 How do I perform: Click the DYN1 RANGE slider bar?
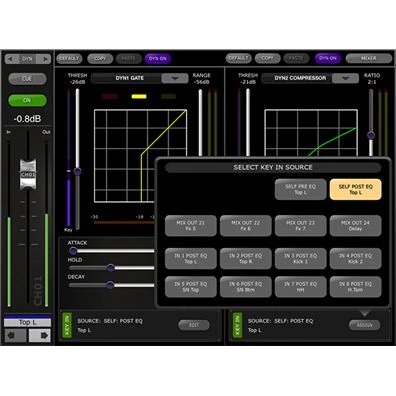tap(200, 123)
